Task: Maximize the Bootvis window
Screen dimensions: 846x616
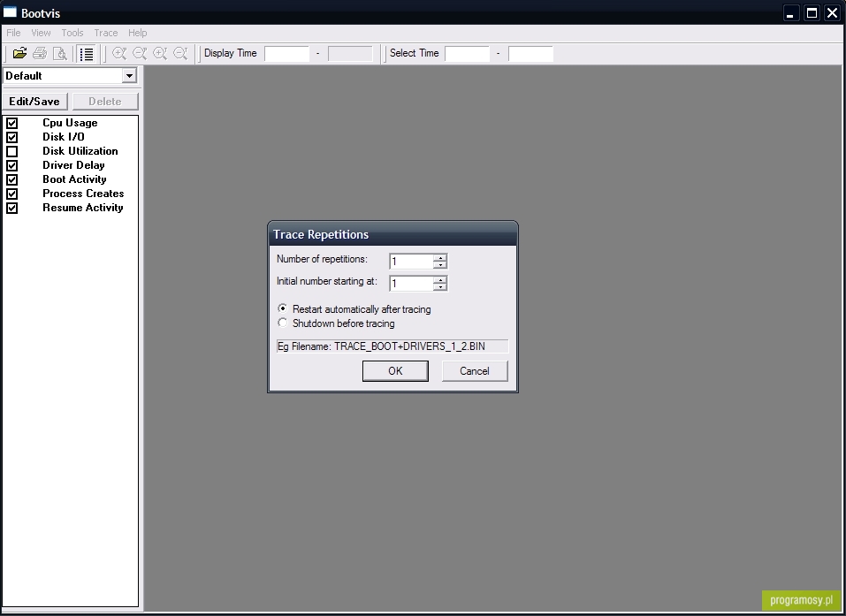Action: (812, 13)
